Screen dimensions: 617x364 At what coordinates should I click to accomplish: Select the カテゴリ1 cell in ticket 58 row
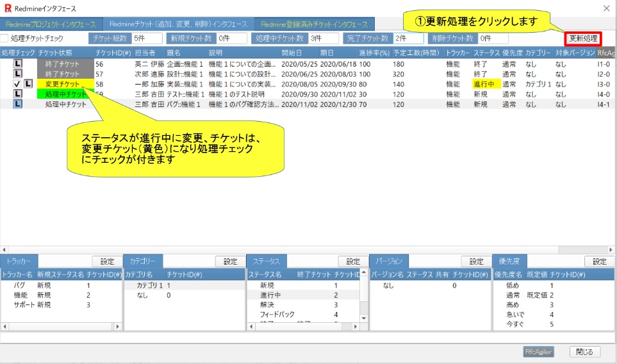point(538,84)
